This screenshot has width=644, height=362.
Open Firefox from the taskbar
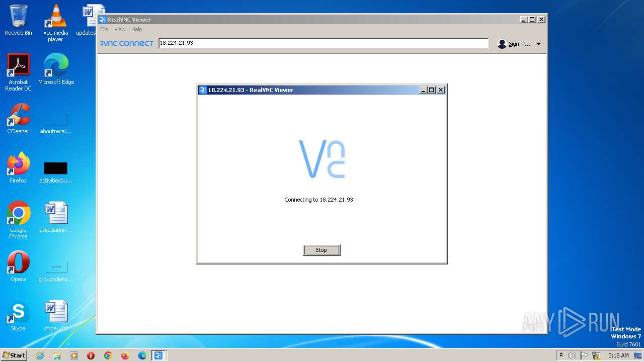125,355
